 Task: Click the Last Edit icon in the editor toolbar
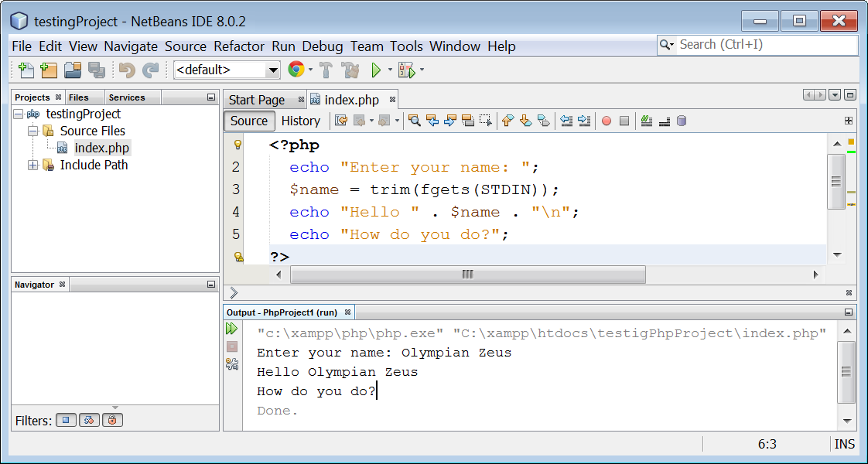(x=341, y=121)
